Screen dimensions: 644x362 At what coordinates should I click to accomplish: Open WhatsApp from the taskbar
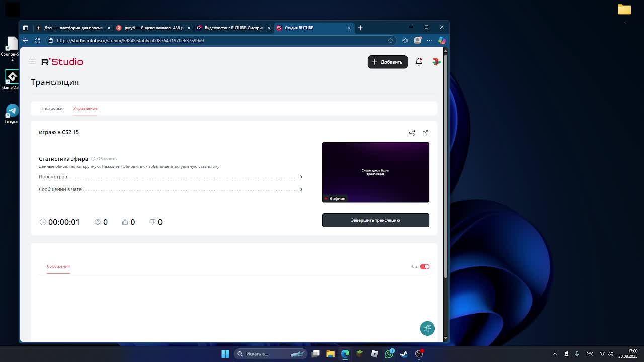[389, 354]
